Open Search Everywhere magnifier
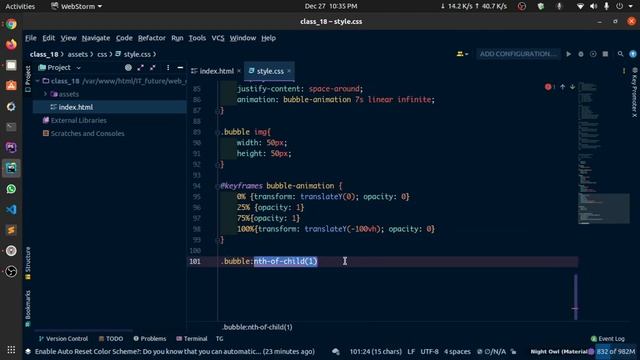Screen dimensions: 640x360 [620, 54]
